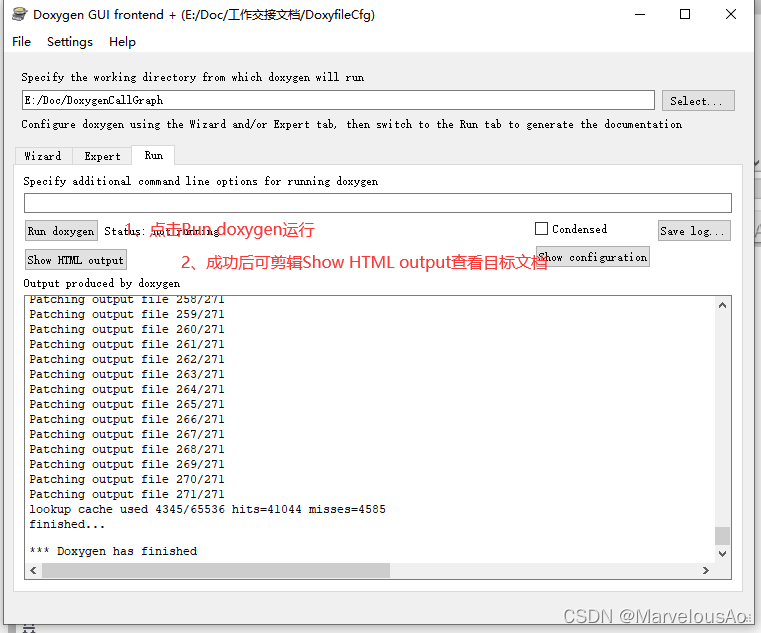Image resolution: width=761 pixels, height=633 pixels.
Task: Maximize the Doxygen GUI window
Action: 685,15
